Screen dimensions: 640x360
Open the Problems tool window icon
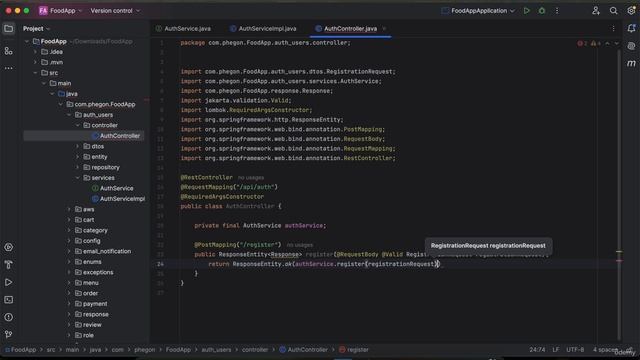coord(9,317)
